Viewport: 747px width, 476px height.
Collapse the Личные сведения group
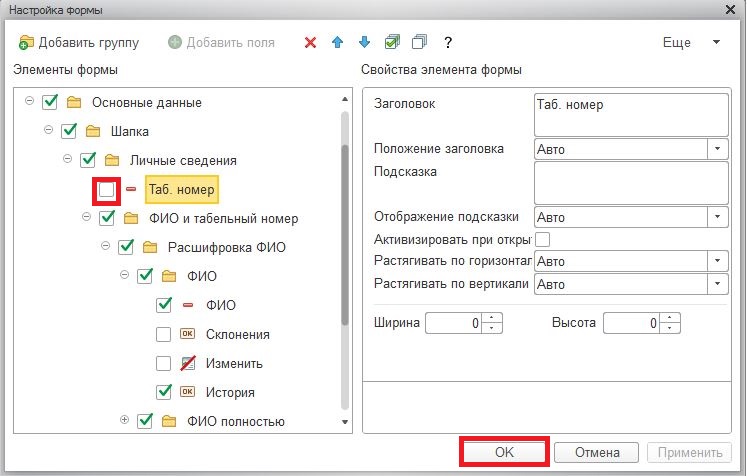click(68, 159)
